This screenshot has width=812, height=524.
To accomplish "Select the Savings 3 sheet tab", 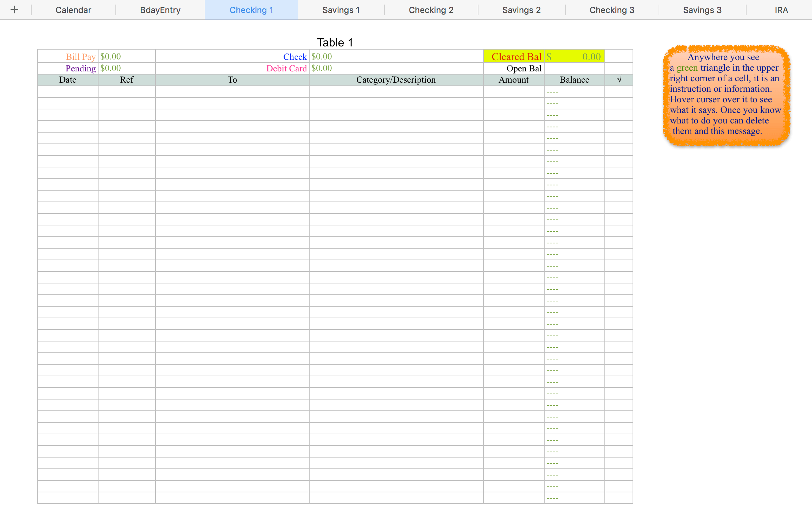I will [x=702, y=10].
